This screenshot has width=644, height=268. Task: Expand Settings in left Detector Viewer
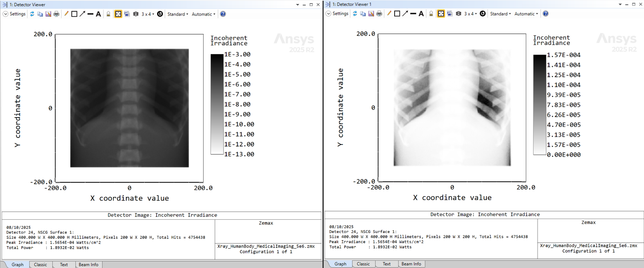[x=14, y=14]
